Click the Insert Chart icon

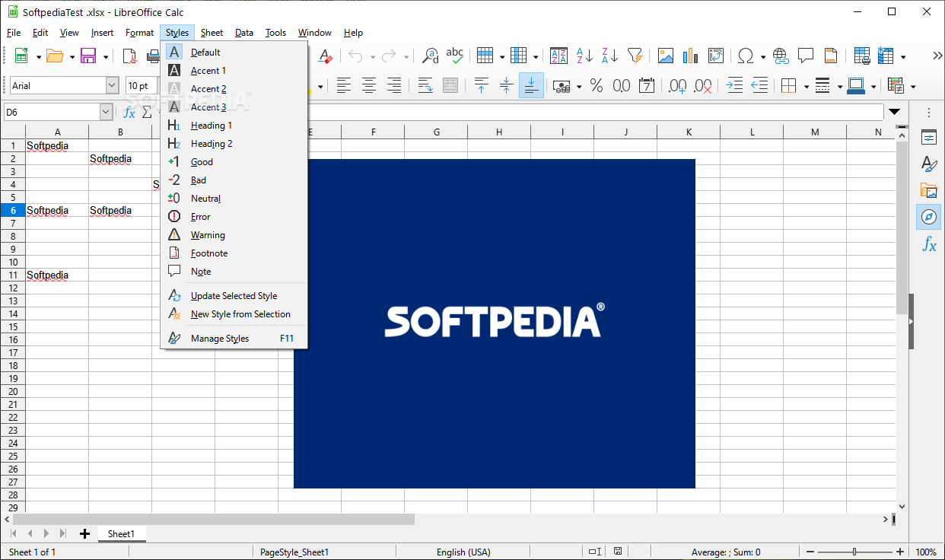point(691,56)
